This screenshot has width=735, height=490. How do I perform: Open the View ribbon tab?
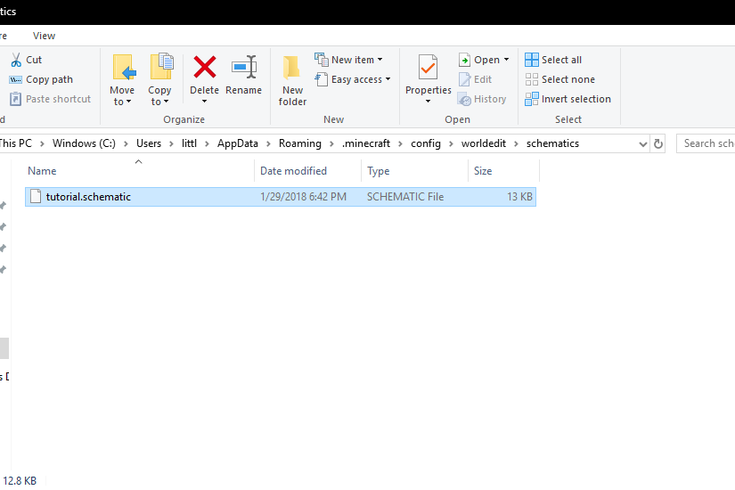point(44,36)
